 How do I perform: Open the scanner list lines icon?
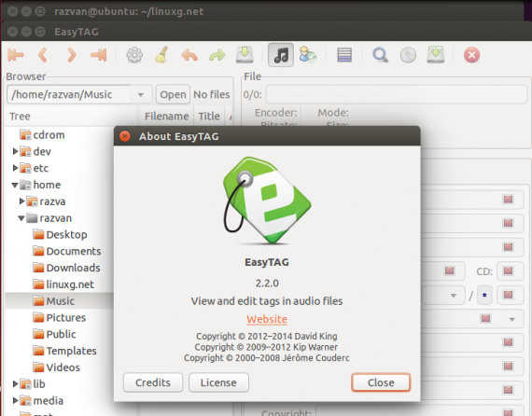pos(344,55)
